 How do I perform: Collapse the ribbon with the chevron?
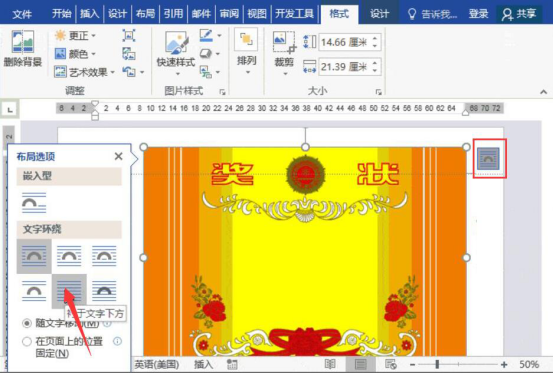tap(543, 92)
